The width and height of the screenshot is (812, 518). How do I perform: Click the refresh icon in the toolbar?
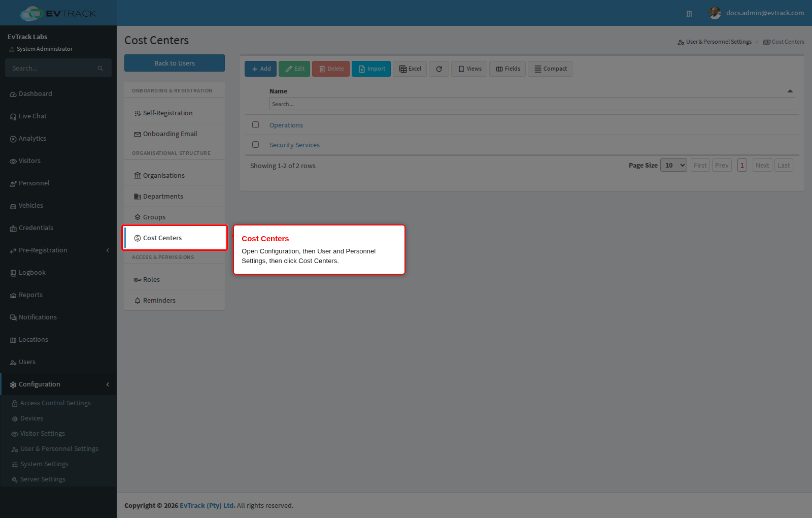[439, 69]
